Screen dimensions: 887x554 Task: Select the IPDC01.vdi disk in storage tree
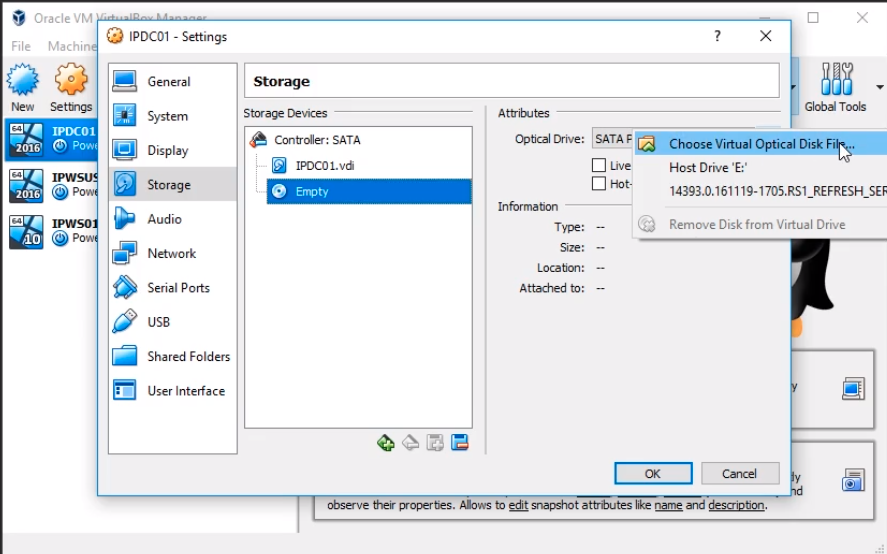(x=326, y=166)
